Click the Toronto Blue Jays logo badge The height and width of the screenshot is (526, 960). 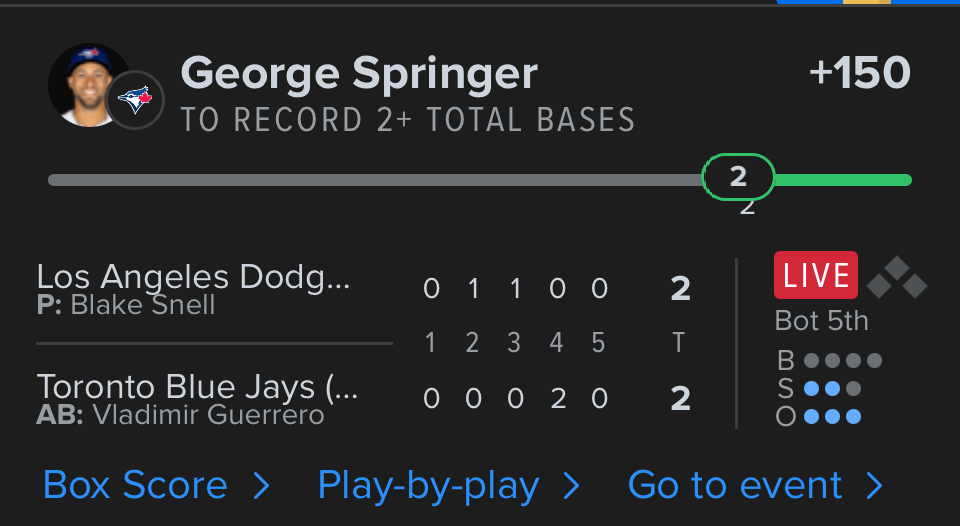pyautogui.click(x=134, y=99)
